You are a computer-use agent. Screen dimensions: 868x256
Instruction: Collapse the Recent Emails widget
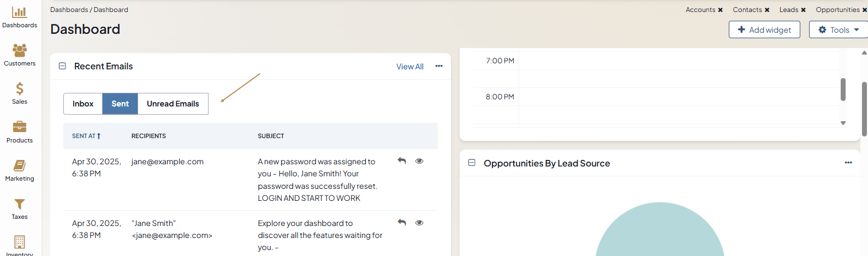[62, 66]
